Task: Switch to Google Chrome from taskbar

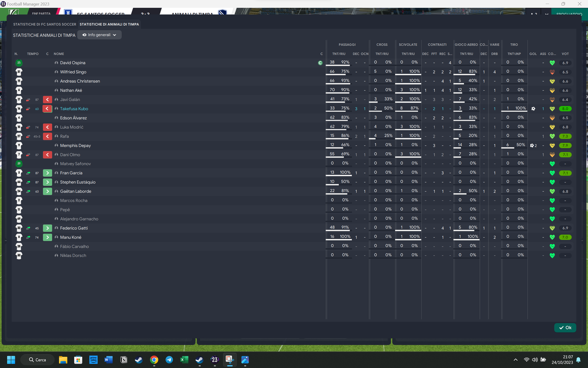Action: [154, 360]
